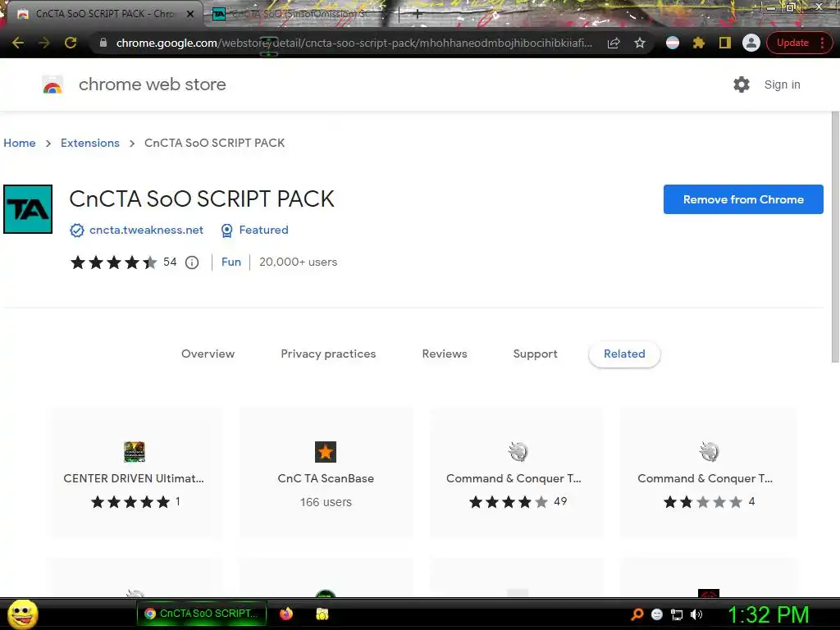Click the rating info icon next to 54

[192, 262]
